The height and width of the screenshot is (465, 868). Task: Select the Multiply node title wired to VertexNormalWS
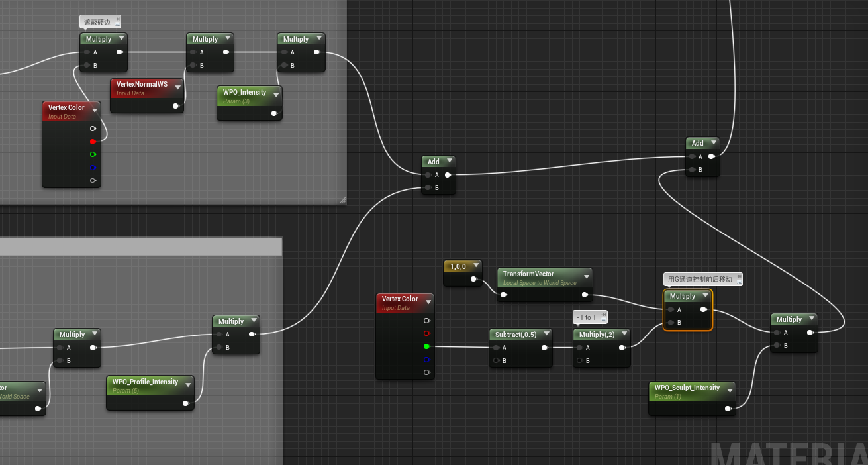click(x=205, y=39)
